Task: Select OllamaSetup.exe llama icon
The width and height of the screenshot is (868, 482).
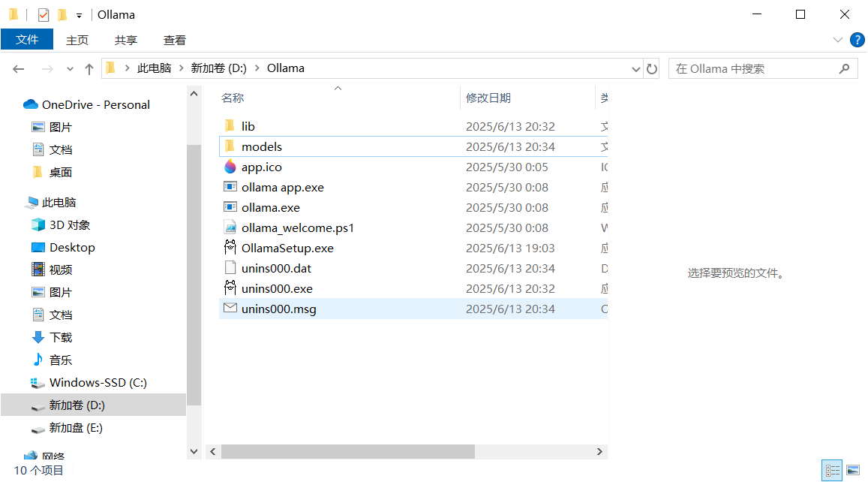Action: point(230,248)
